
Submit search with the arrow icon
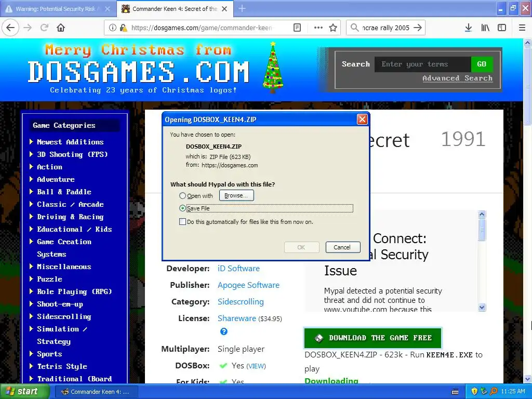coord(418,28)
